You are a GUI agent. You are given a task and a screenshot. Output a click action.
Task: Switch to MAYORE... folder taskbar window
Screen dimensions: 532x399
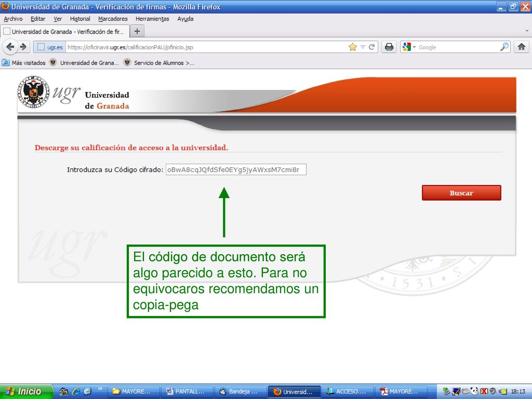tap(134, 392)
